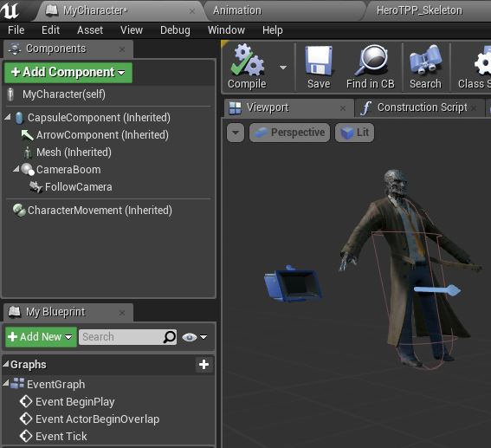Open eye view options in My Blueprint
The height and width of the screenshot is (448, 491).
pos(194,337)
